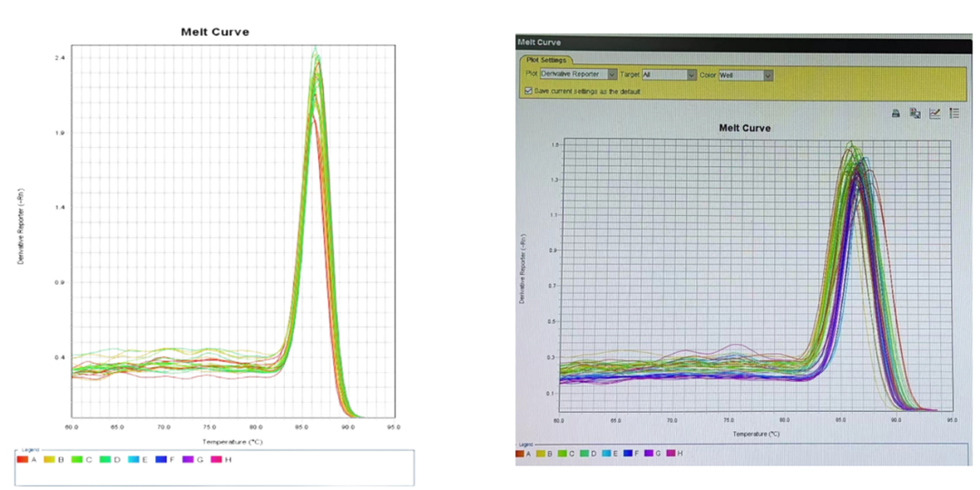Click the print plot icon

point(896,113)
